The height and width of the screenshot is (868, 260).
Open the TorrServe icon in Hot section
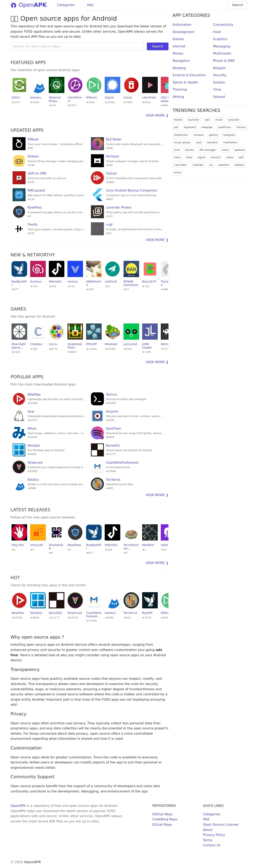131,600
